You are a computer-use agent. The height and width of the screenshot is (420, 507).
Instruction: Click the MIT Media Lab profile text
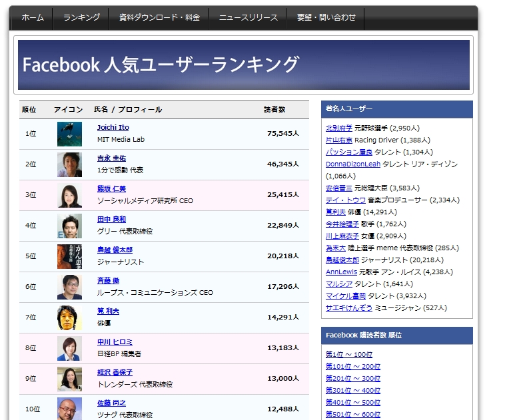coord(121,140)
